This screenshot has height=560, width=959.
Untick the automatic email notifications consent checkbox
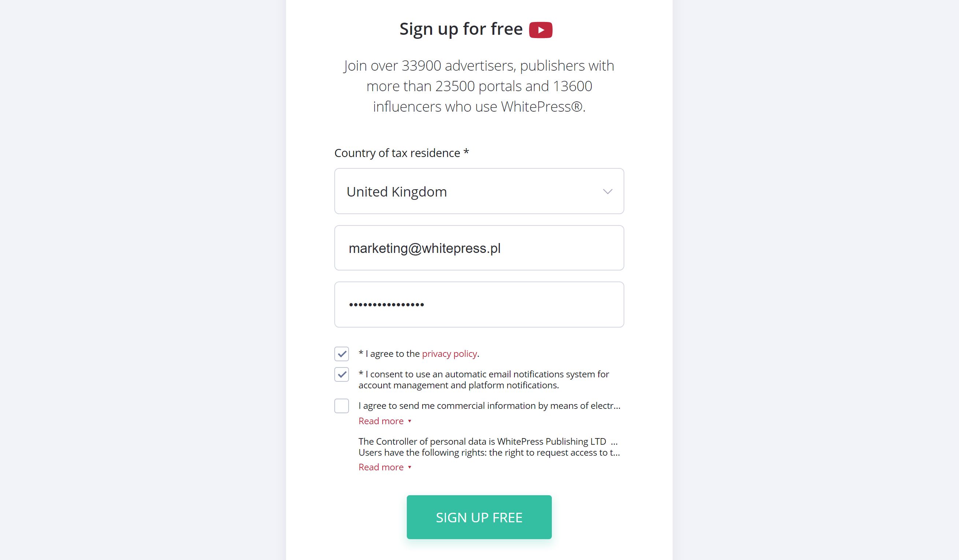point(341,374)
